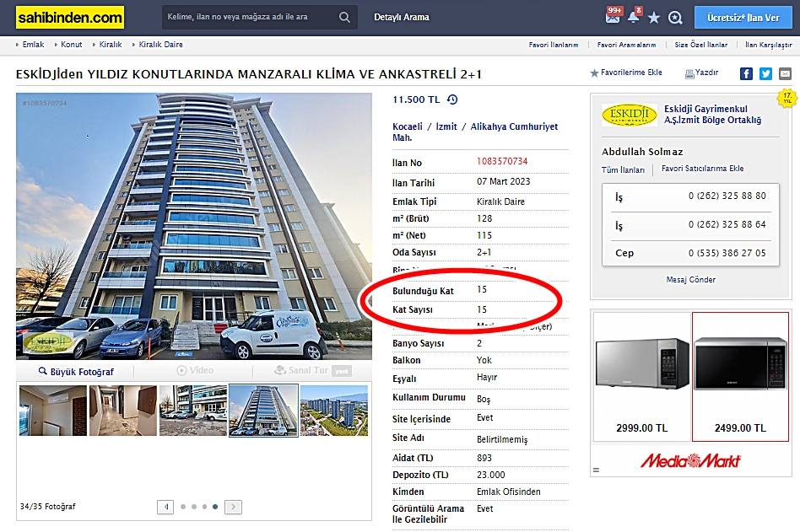Click the favorites star icon in header

point(653,18)
